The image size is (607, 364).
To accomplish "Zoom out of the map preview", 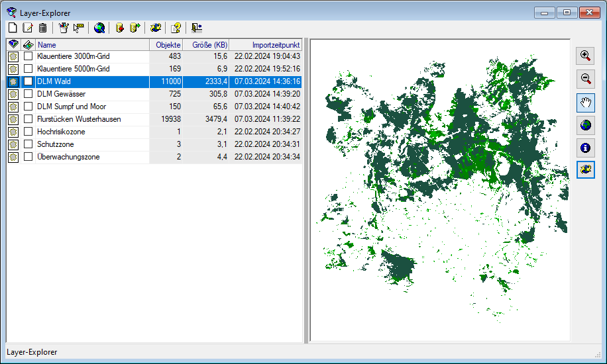I will 585,79.
